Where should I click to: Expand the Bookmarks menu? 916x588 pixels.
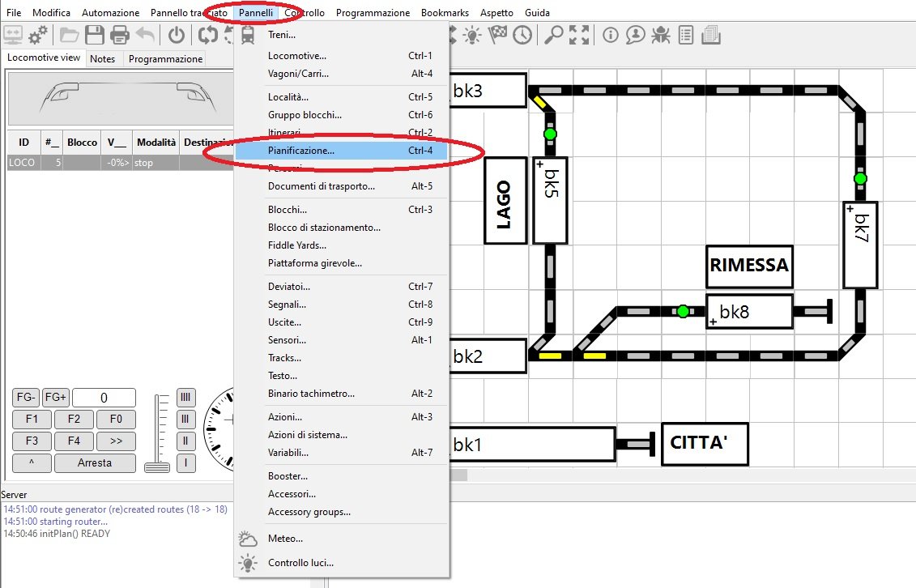[445, 13]
